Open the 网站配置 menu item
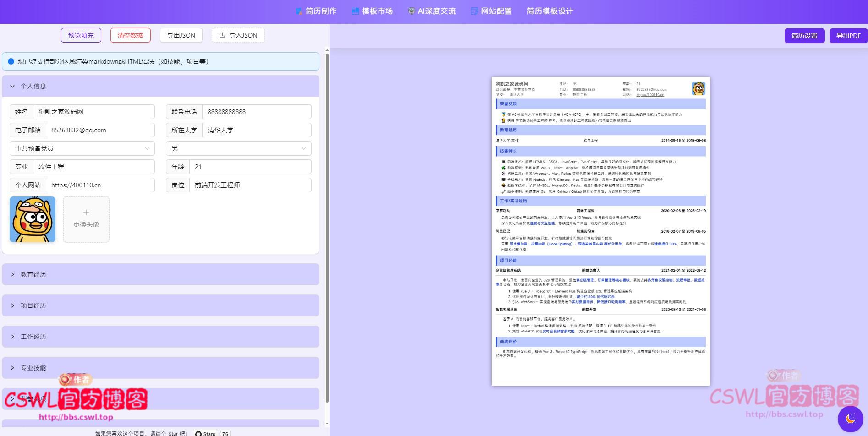Image resolution: width=868 pixels, height=436 pixels. [491, 11]
